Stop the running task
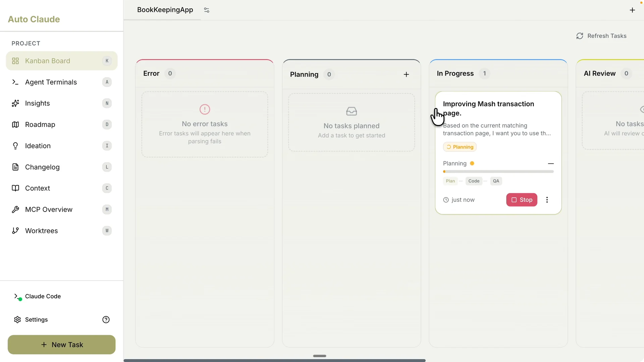This screenshot has width=644, height=362. click(x=522, y=200)
